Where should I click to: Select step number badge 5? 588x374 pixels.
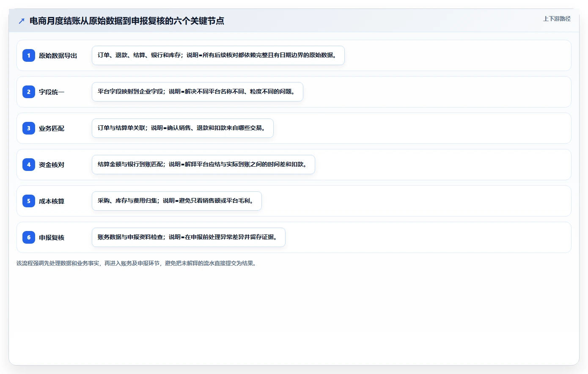tap(29, 201)
